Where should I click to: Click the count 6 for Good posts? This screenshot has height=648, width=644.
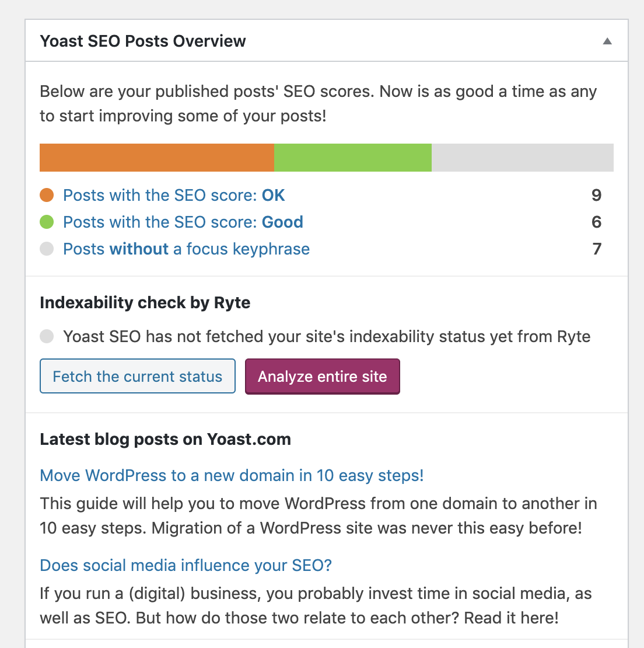(x=597, y=222)
